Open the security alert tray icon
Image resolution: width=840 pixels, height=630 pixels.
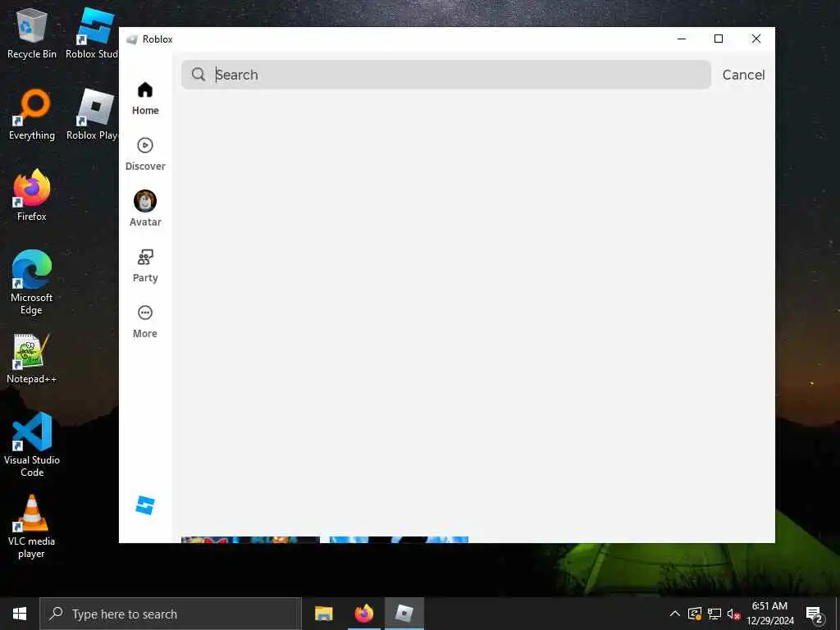tap(695, 614)
